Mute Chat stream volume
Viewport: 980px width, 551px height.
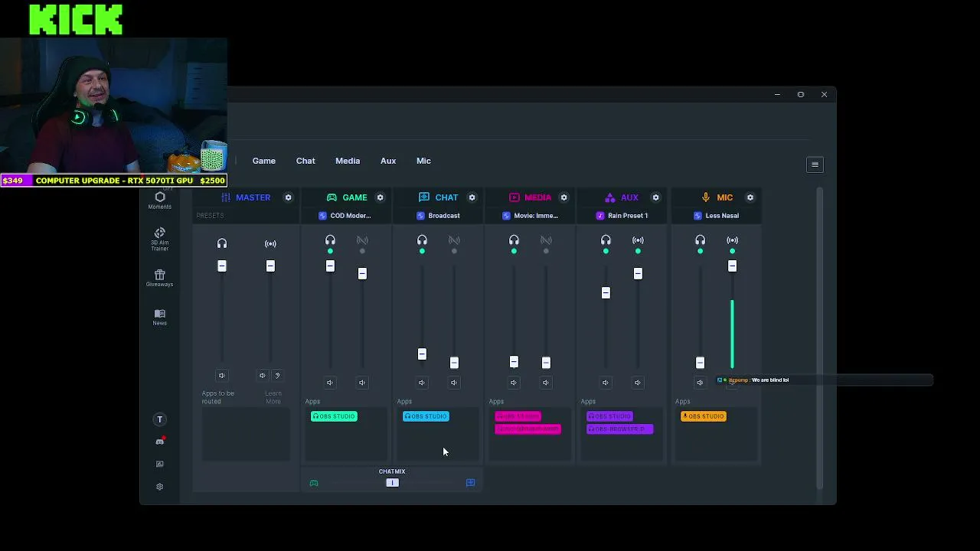point(454,383)
